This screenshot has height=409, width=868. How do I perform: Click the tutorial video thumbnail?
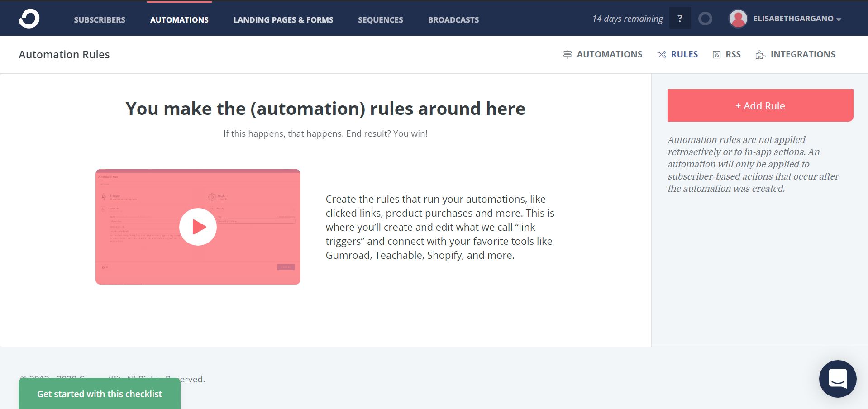pos(198,227)
